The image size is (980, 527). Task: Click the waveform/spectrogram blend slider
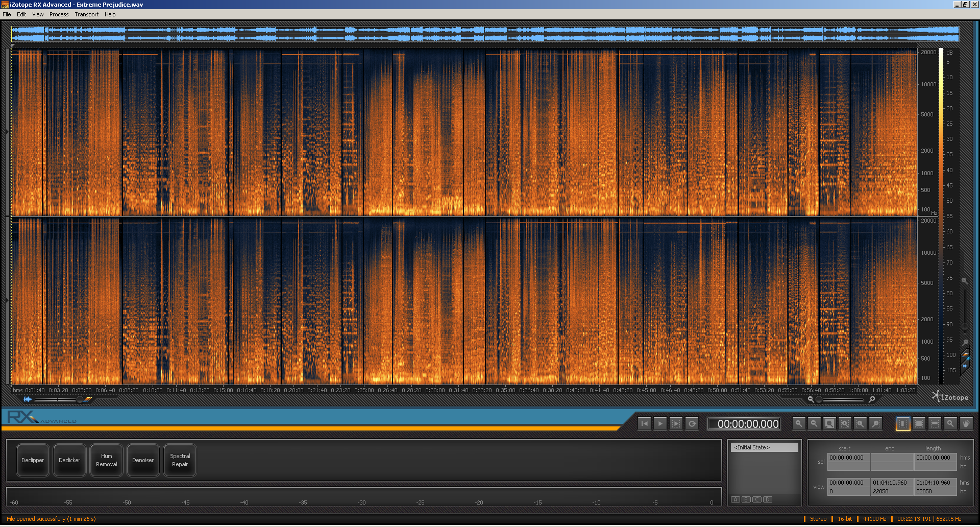coord(58,400)
